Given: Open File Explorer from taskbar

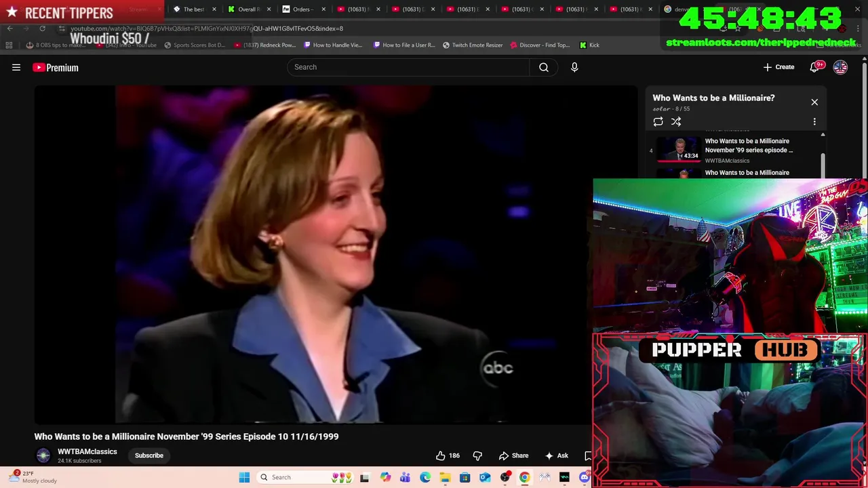Looking at the screenshot, I should 445,477.
